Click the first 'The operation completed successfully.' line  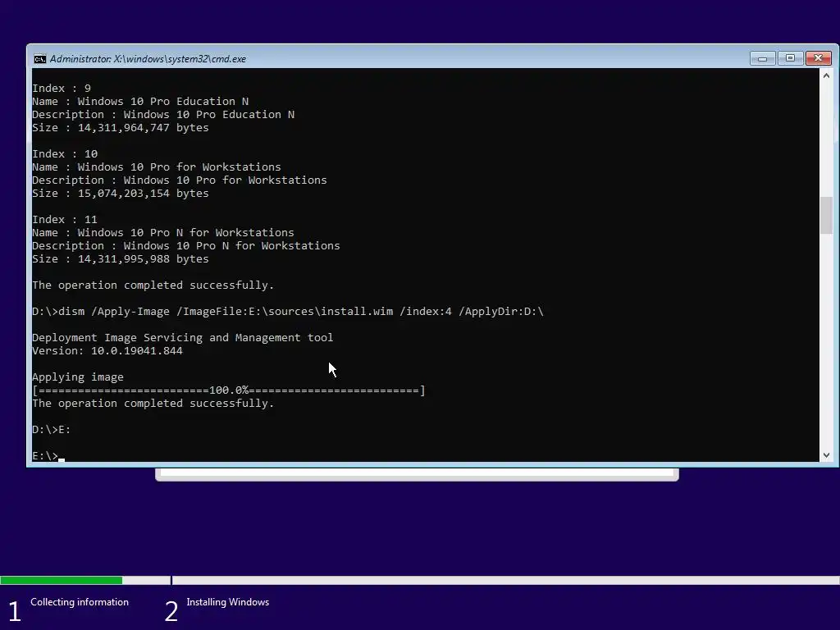[x=153, y=285]
